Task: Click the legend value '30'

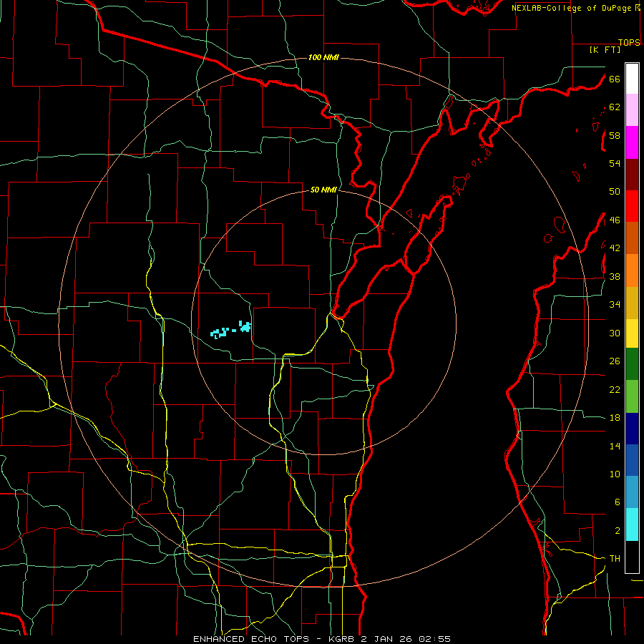Action: pyautogui.click(x=615, y=333)
